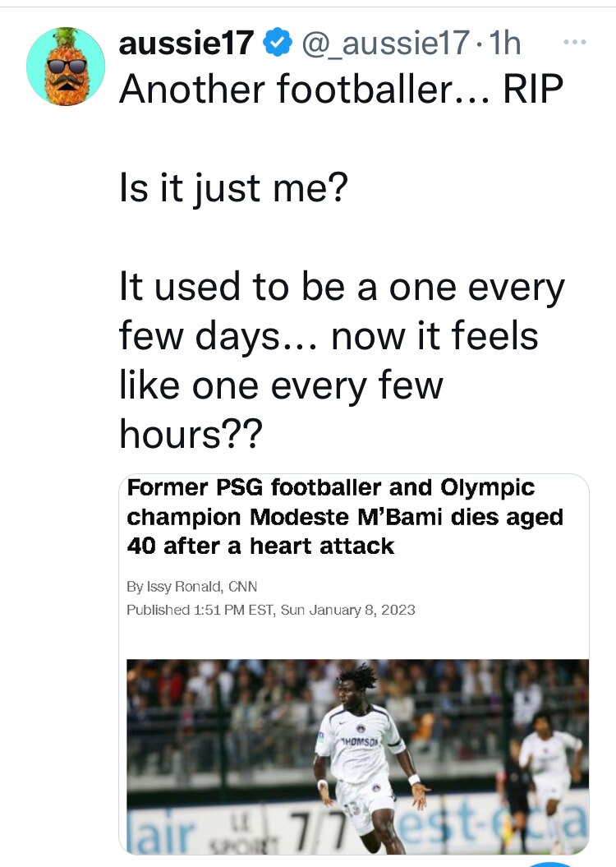Open the pineapple profile avatar
The height and width of the screenshot is (867, 616).
[x=66, y=66]
